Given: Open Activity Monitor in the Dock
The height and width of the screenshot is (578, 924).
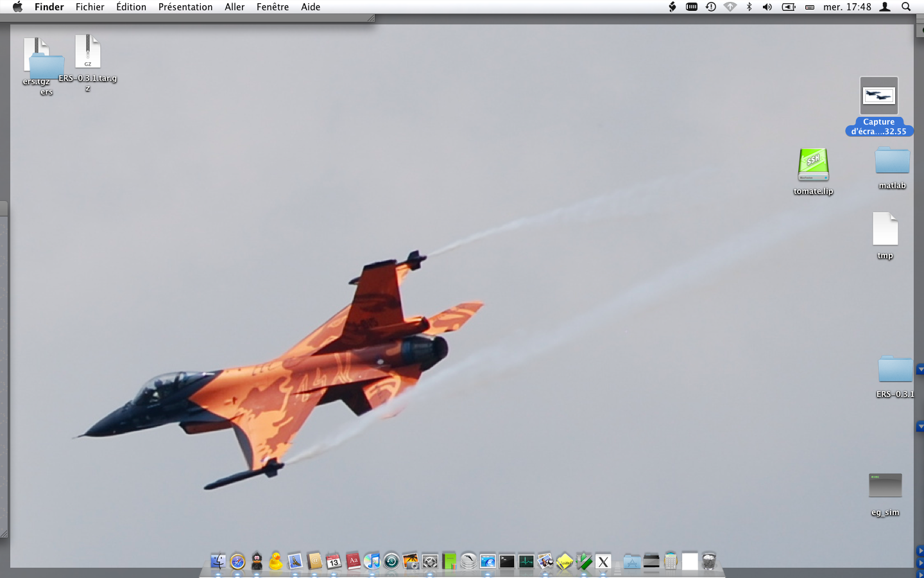Looking at the screenshot, I should pos(526,561).
